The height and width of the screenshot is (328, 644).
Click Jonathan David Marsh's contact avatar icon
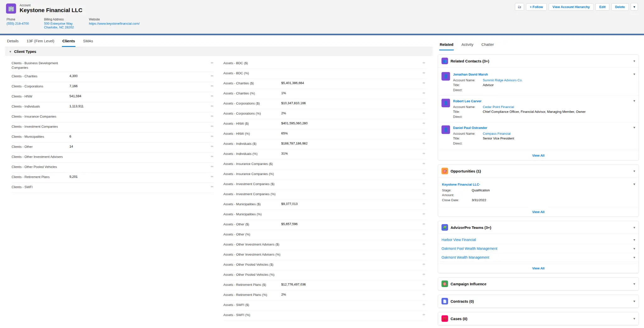pyautogui.click(x=446, y=76)
